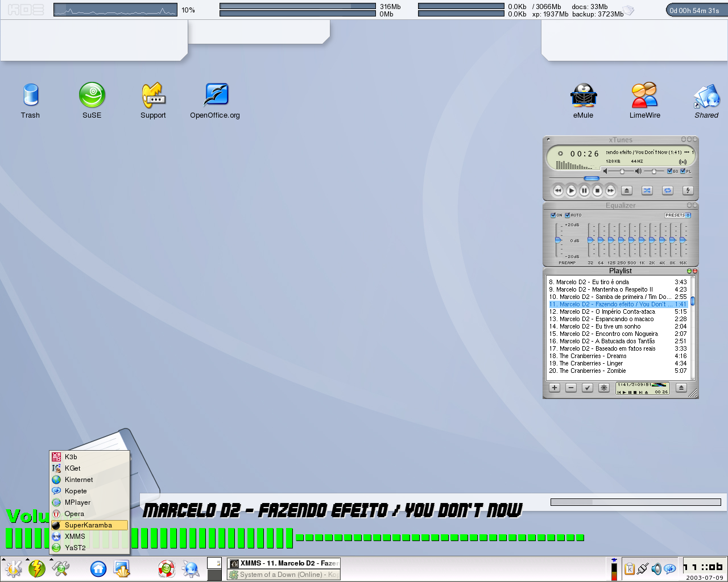Screen dimensions: 728x582
Task: Pause playback in xTunes
Action: click(x=584, y=191)
